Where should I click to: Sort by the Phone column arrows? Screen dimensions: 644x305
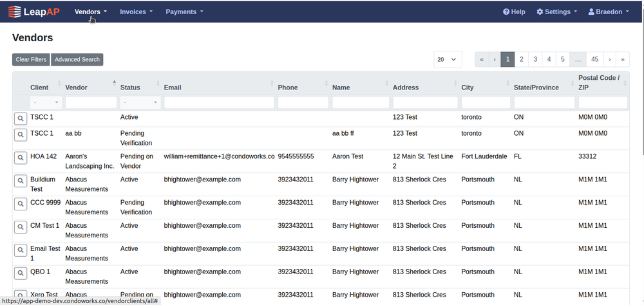[326, 83]
